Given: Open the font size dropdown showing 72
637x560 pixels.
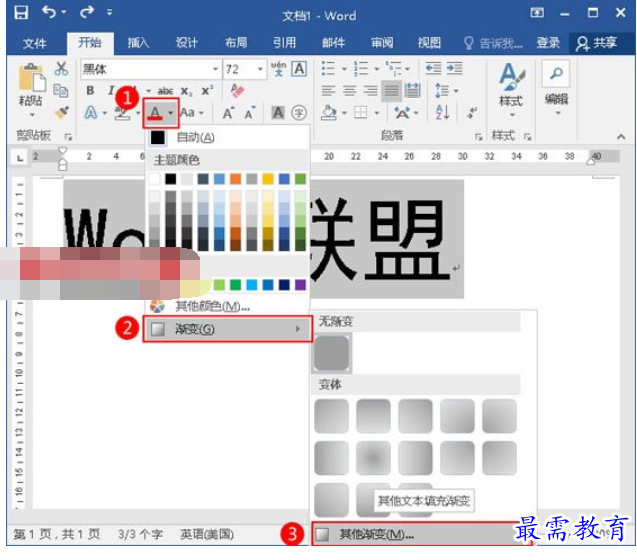Looking at the screenshot, I should pos(260,69).
